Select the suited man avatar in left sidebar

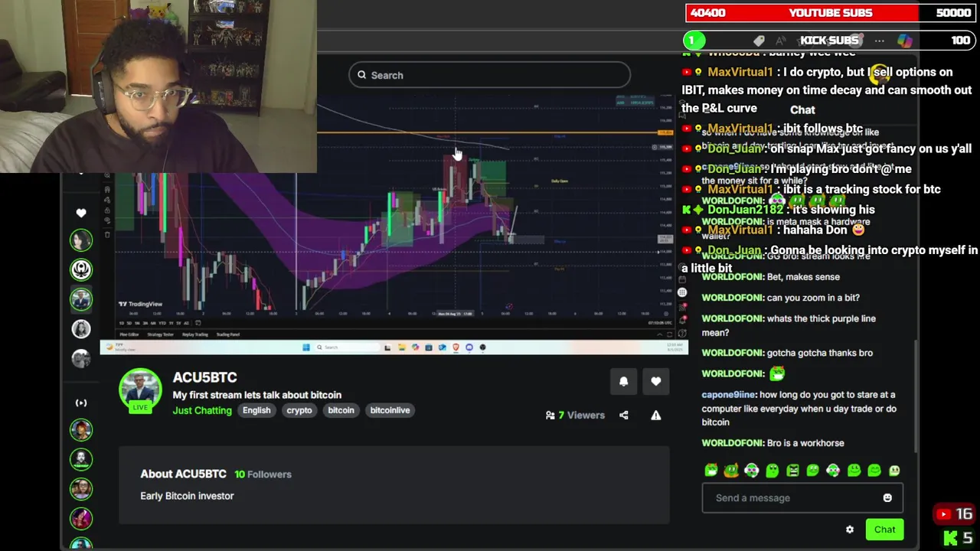[x=81, y=299]
